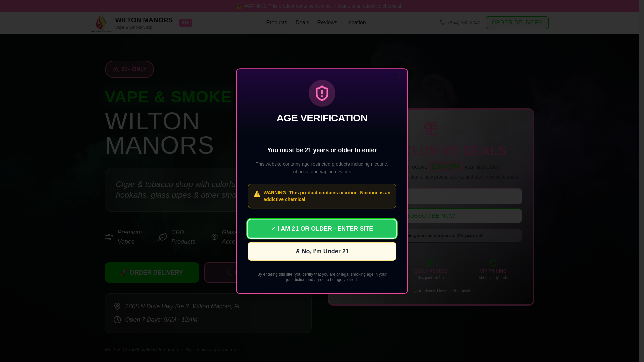This screenshot has height=362, width=644.
Task: Click the phone icon on the hero call button
Action: tap(229, 272)
